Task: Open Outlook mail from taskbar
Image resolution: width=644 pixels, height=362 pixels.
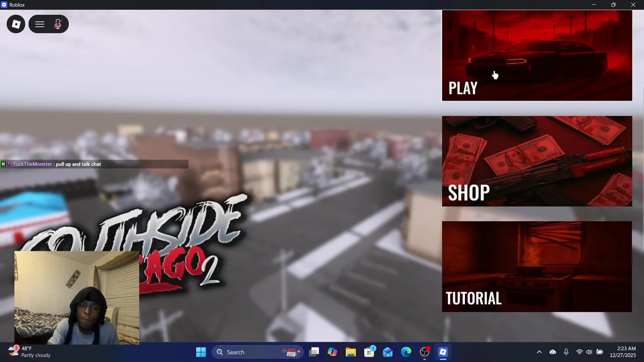Action: [387, 352]
